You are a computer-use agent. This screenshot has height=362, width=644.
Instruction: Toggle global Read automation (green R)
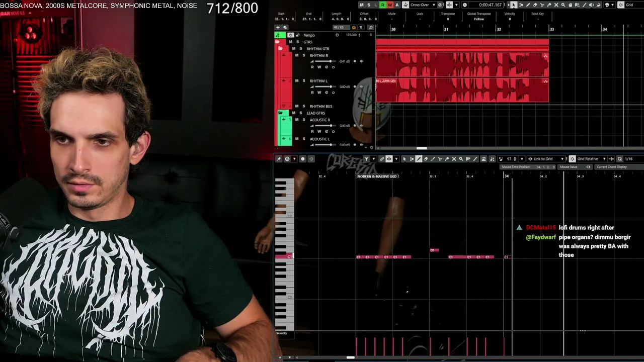(x=382, y=5)
